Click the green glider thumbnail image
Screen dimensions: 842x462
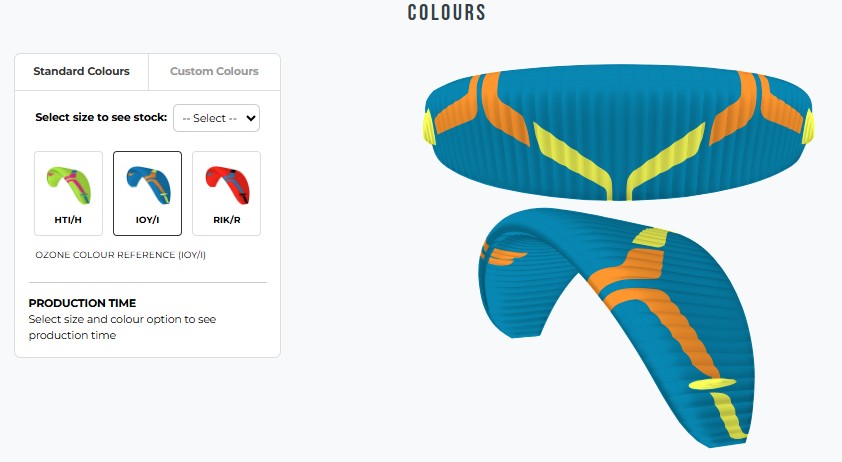click(69, 184)
